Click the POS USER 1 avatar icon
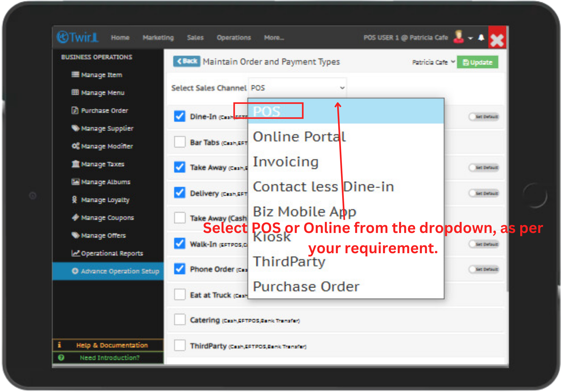This screenshot has width=561, height=392. [459, 38]
